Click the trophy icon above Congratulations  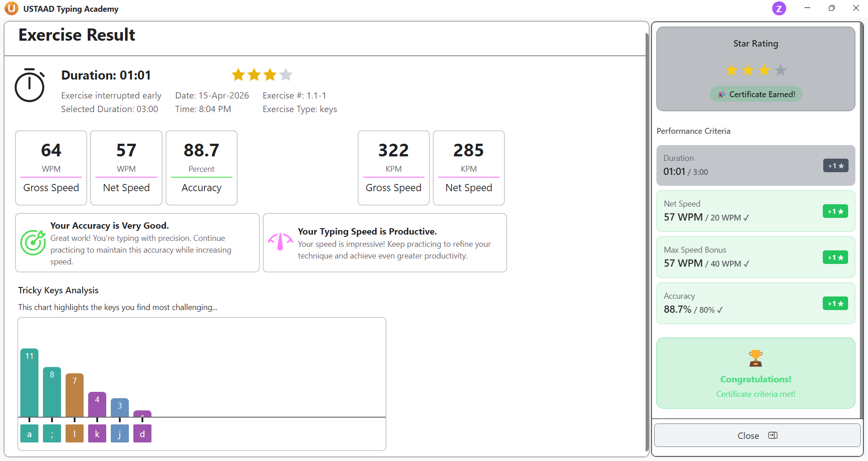(x=755, y=358)
